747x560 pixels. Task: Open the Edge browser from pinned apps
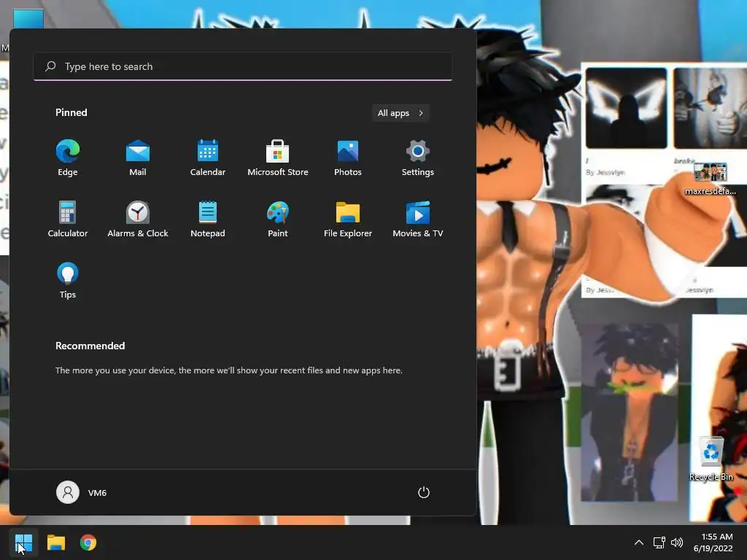click(68, 158)
